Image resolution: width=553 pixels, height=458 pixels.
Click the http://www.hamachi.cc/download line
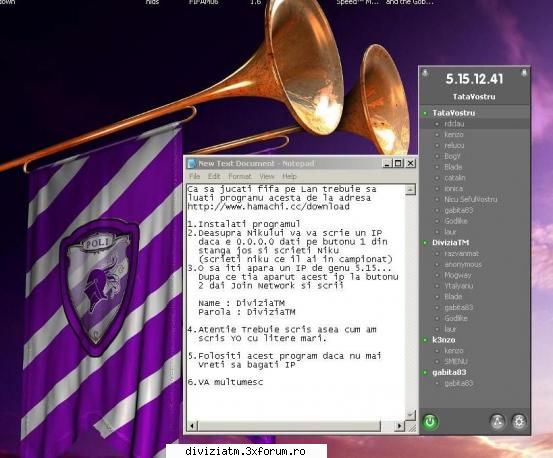(268, 207)
